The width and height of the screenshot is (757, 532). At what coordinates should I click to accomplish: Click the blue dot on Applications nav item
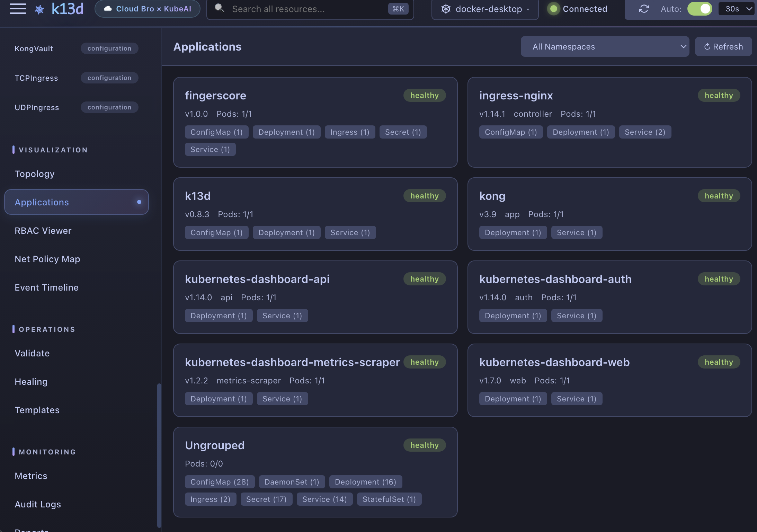point(140,202)
